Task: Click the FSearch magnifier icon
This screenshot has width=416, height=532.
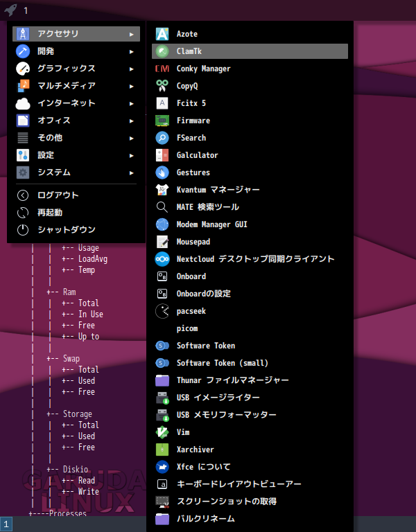Action: (x=162, y=138)
